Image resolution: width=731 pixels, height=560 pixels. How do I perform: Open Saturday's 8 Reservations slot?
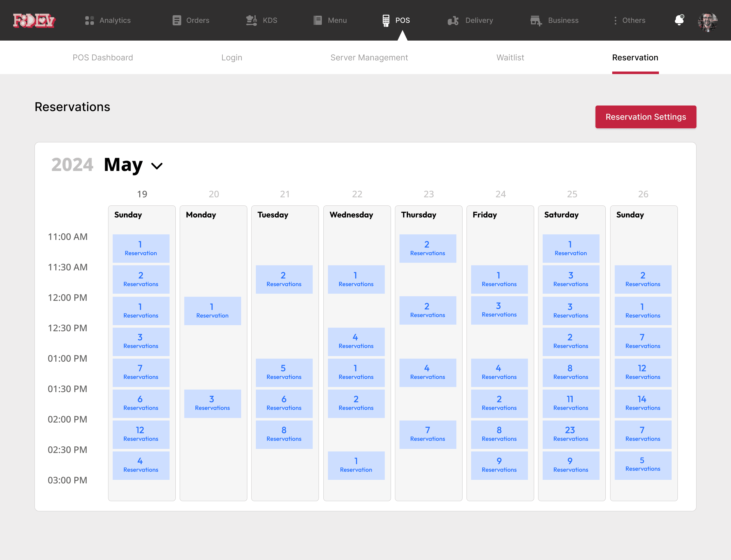[571, 372]
